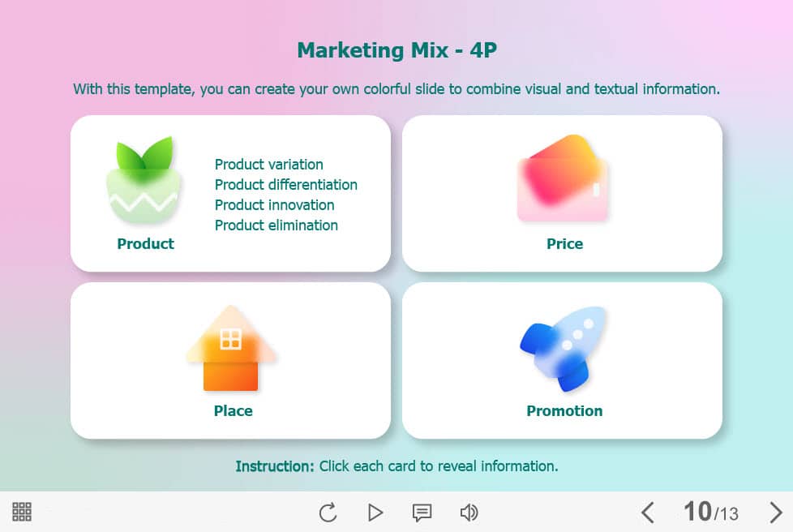
Task: Reveal the Promotion card information
Action: [564, 411]
